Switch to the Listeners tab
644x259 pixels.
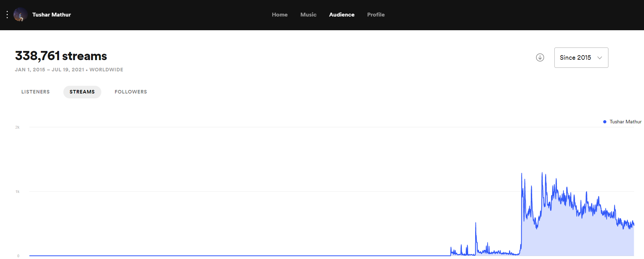click(x=36, y=92)
